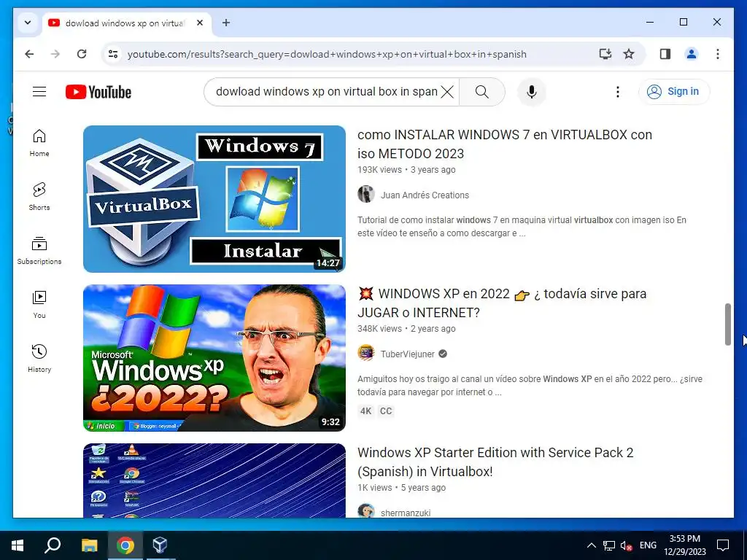Reload the page
Screen dimensions: 747x560
pos(82,54)
